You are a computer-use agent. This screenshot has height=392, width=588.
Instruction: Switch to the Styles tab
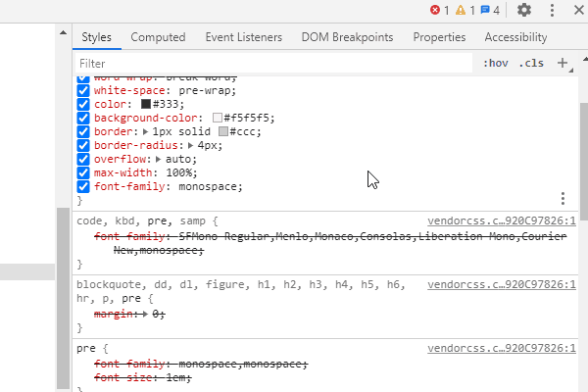[x=96, y=37]
